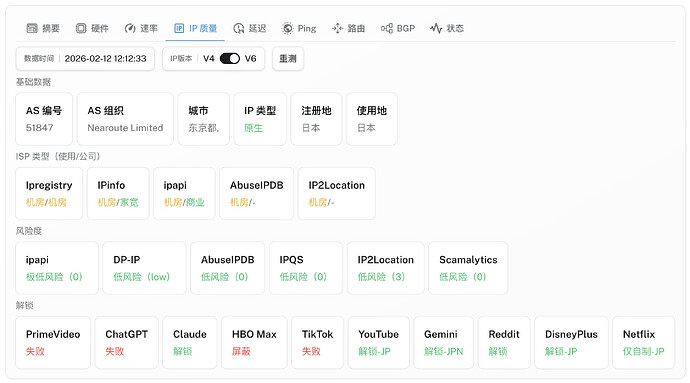The width and height of the screenshot is (690, 383).
Task: Click the IP 质量 tab icon
Action: click(179, 29)
